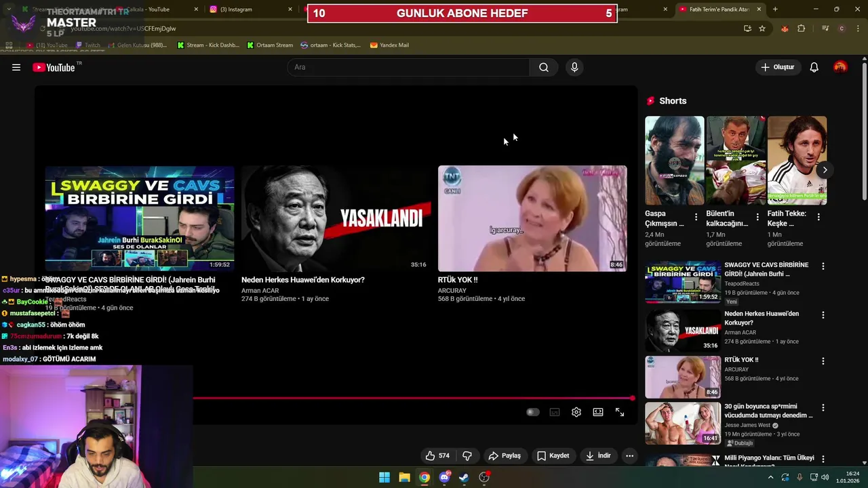Screen dimensions: 868x488
Task: Open the account avatar menu
Action: point(840,67)
